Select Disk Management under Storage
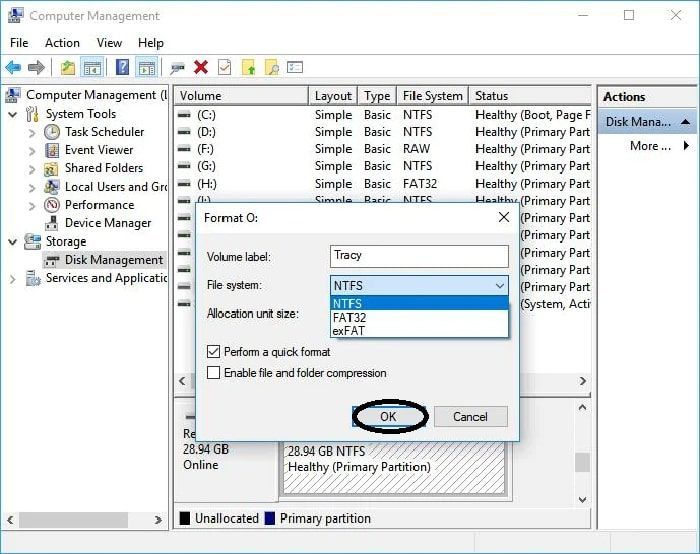Image resolution: width=700 pixels, height=554 pixels. point(114,260)
